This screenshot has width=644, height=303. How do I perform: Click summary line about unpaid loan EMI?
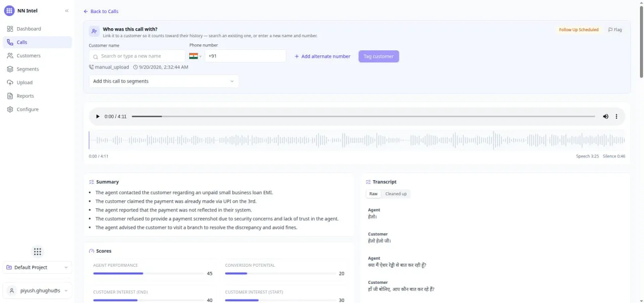click(184, 192)
